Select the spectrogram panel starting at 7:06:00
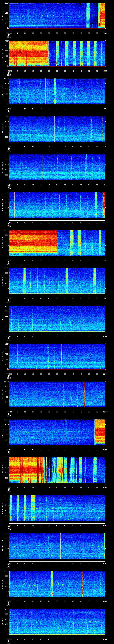Viewport: 114px width, 644px height. (57, 205)
